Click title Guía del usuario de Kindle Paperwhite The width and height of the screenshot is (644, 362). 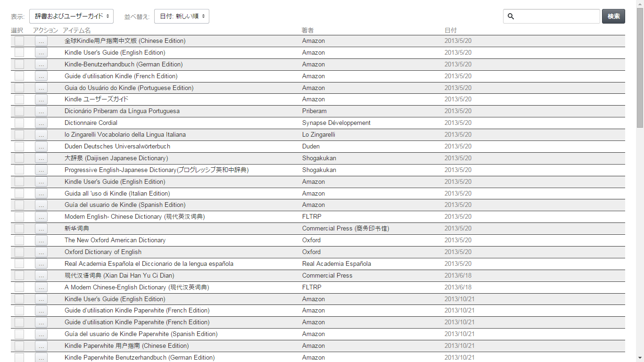[x=141, y=334]
